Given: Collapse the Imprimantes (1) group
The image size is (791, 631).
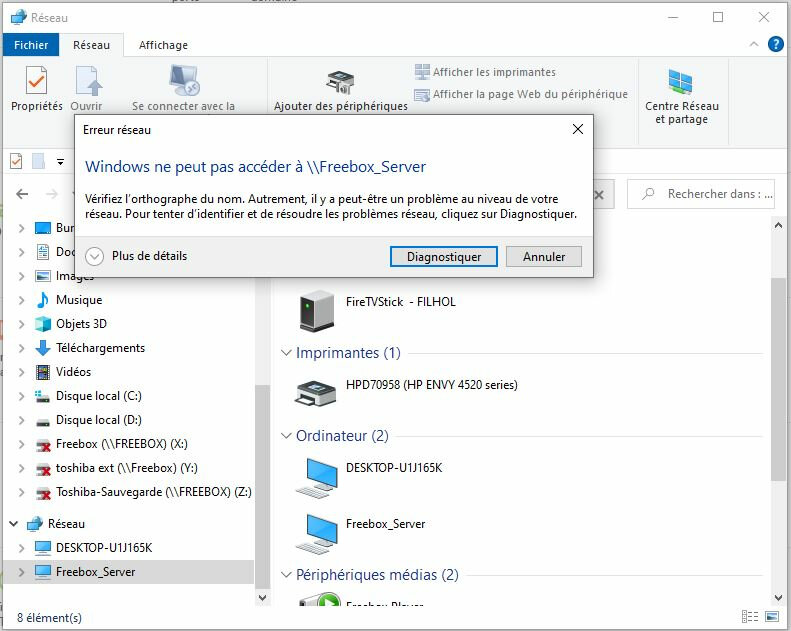Looking at the screenshot, I should point(286,353).
